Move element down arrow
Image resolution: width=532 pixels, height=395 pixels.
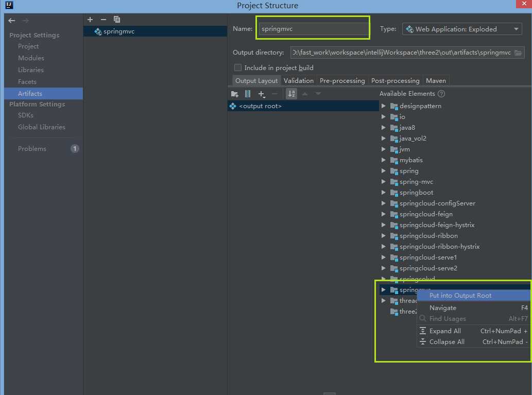pos(318,94)
